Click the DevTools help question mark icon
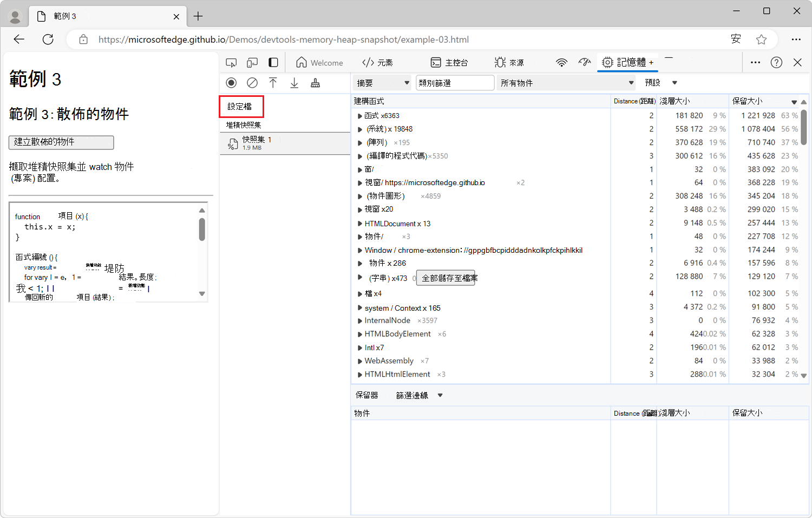 click(776, 63)
